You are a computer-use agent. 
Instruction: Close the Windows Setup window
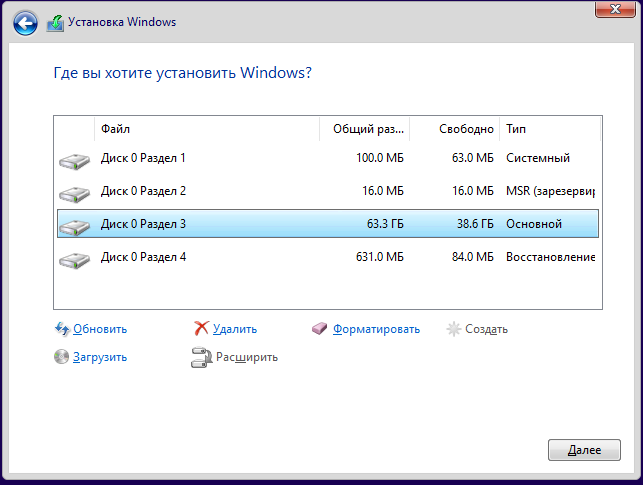tap(615, 9)
